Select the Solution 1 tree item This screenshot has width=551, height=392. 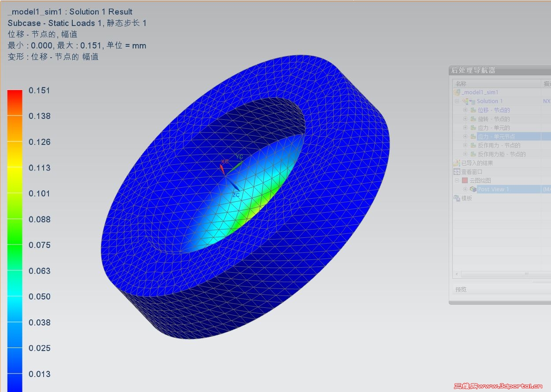(490, 101)
